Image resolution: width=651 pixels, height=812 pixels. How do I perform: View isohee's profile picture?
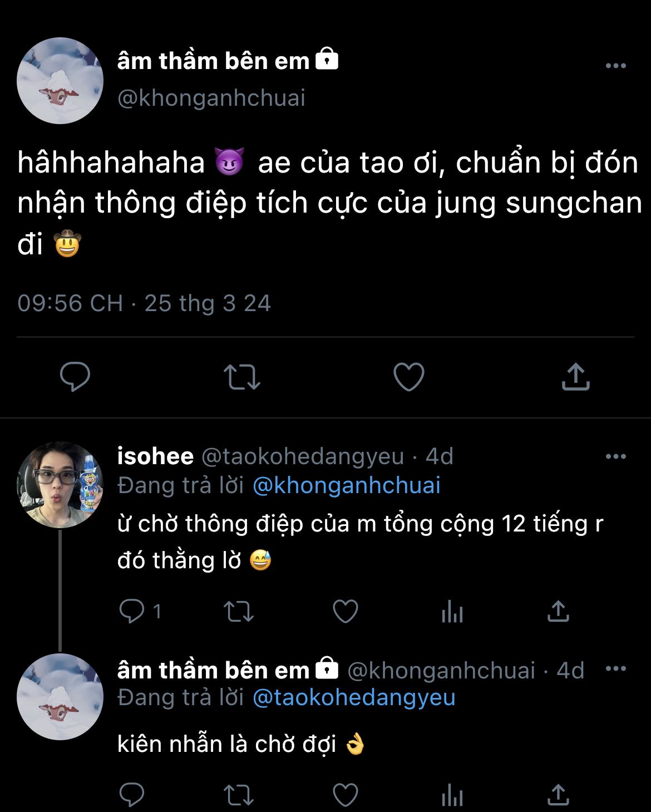click(x=60, y=485)
